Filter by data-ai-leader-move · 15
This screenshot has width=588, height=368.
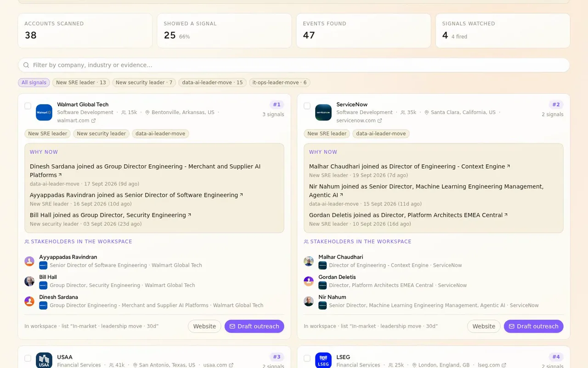212,83
